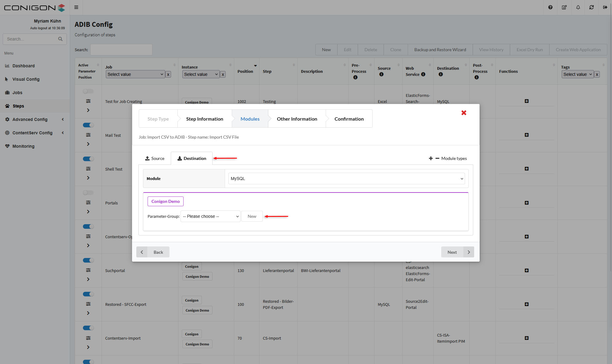Click New button next to Parameter-Group
This screenshot has width=612, height=364.
(252, 216)
